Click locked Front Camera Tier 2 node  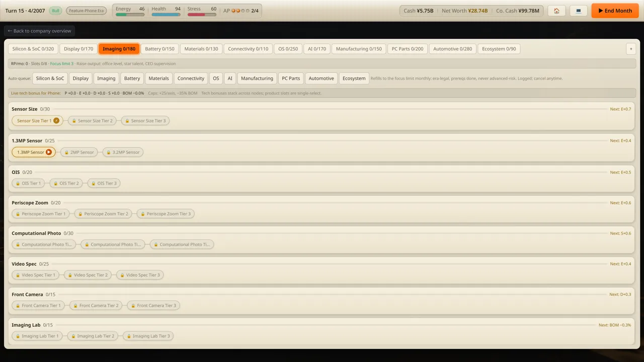pos(96,306)
